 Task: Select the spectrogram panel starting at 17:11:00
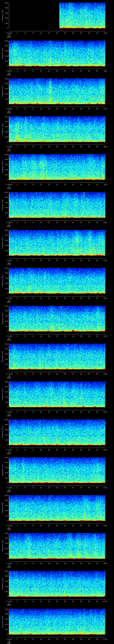click(57, 281)
